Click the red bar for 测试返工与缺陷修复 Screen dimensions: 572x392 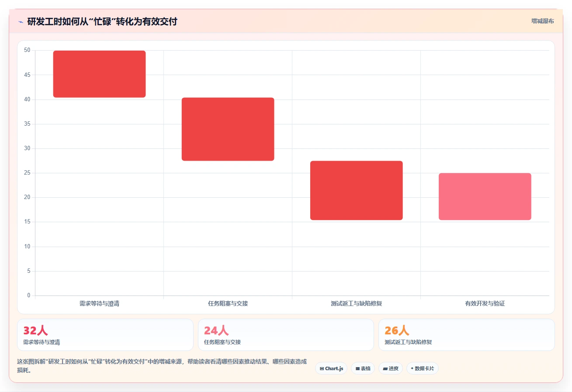click(356, 190)
